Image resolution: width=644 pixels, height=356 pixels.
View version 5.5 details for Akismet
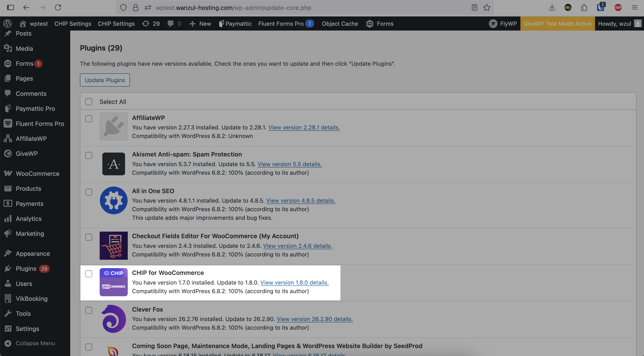tap(290, 164)
